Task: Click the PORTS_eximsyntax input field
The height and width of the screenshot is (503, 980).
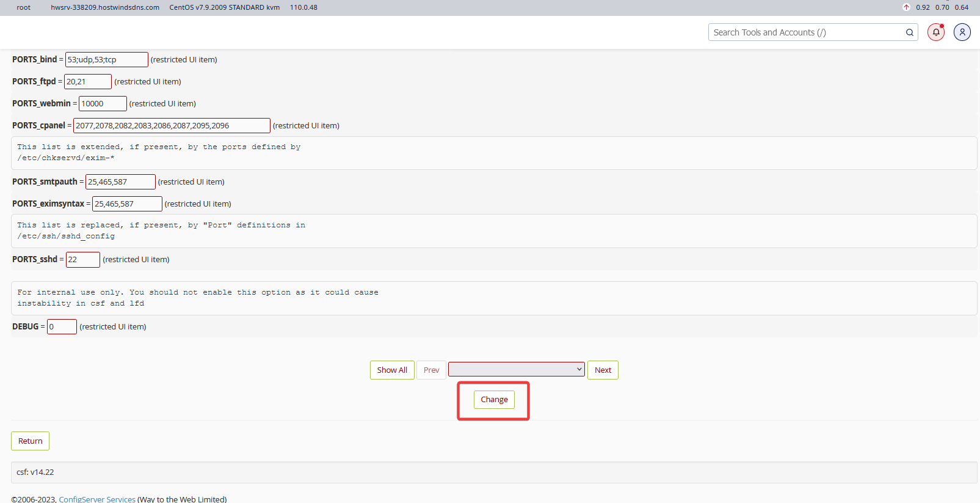Action: click(126, 204)
